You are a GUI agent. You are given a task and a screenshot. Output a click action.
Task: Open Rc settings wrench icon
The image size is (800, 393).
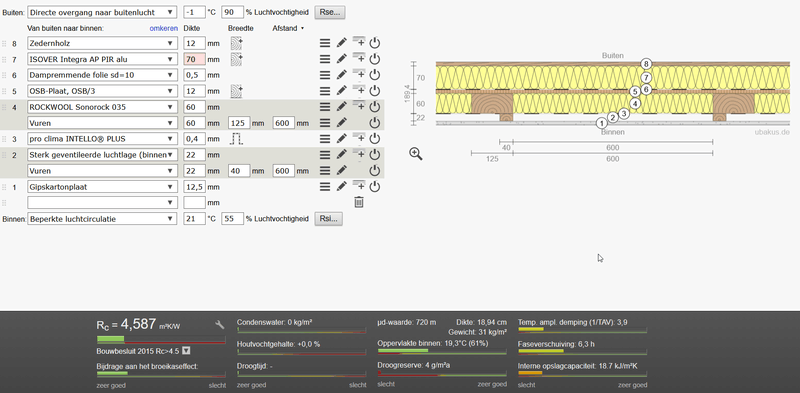[x=220, y=325]
